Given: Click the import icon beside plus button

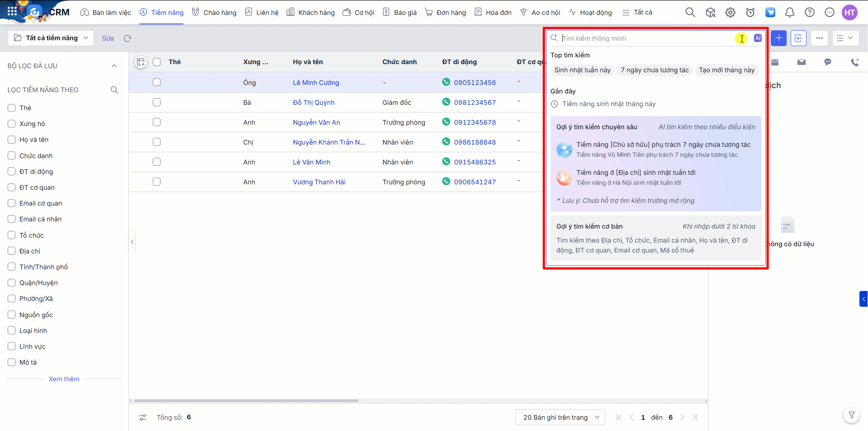Looking at the screenshot, I should click(798, 38).
